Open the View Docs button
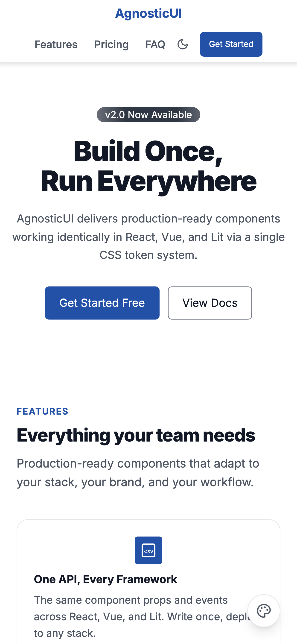The width and height of the screenshot is (297, 644). pyautogui.click(x=210, y=303)
